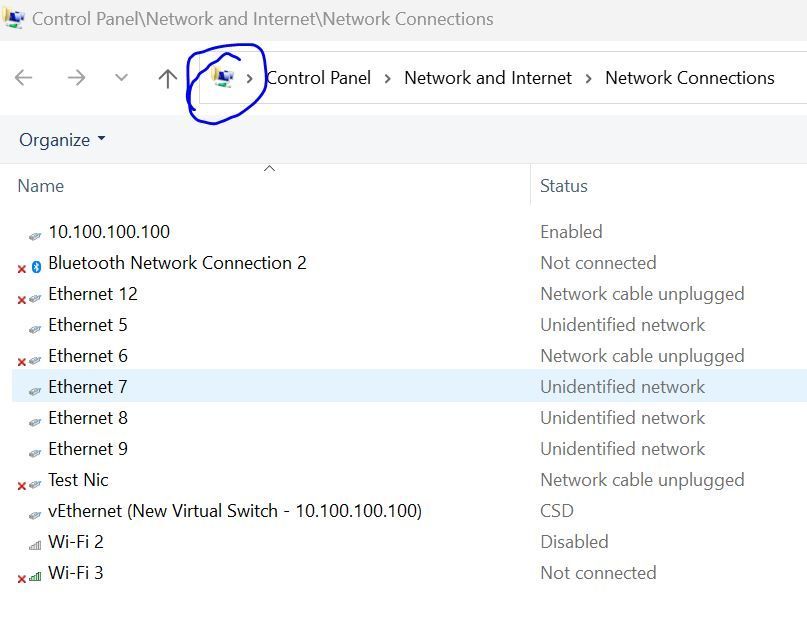
Task: Click the Up arrow to go to parent folder
Action: [167, 77]
